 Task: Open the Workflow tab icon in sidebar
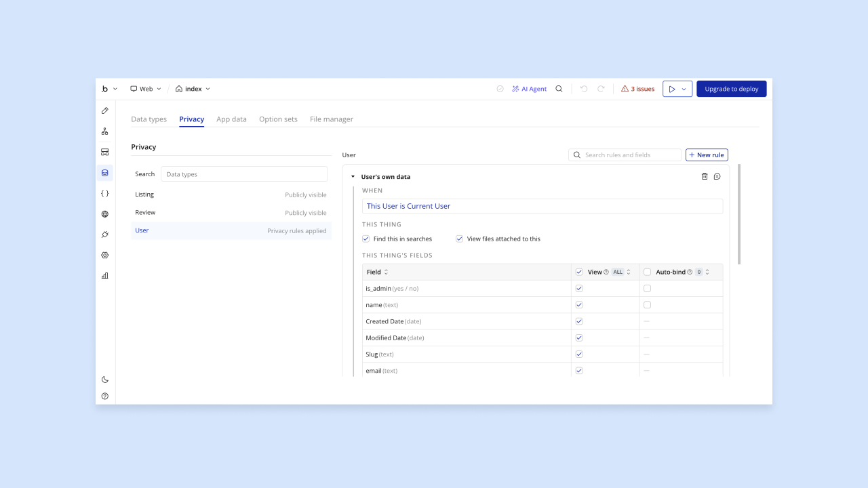pos(104,131)
